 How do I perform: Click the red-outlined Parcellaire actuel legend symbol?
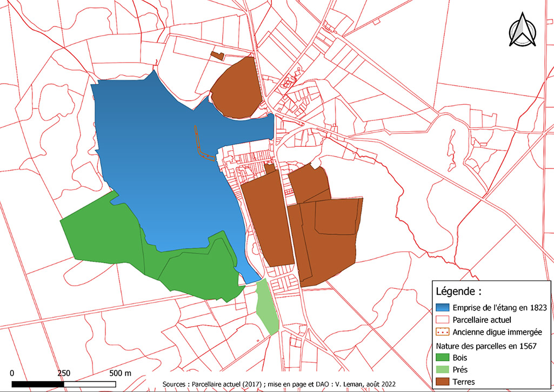[443, 320]
